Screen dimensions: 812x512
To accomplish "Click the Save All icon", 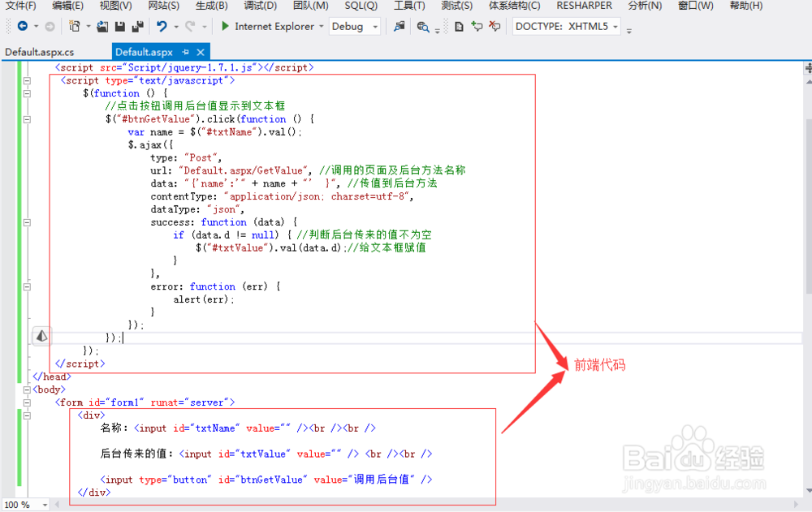I will click(x=137, y=27).
